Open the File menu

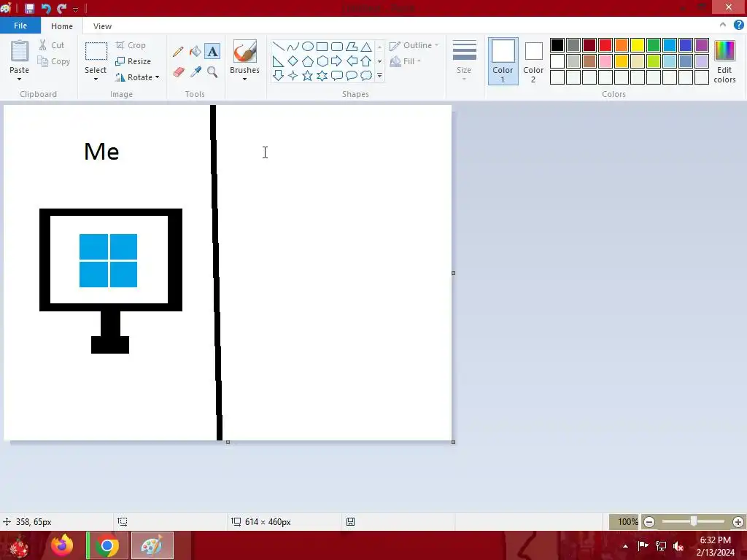coord(20,26)
